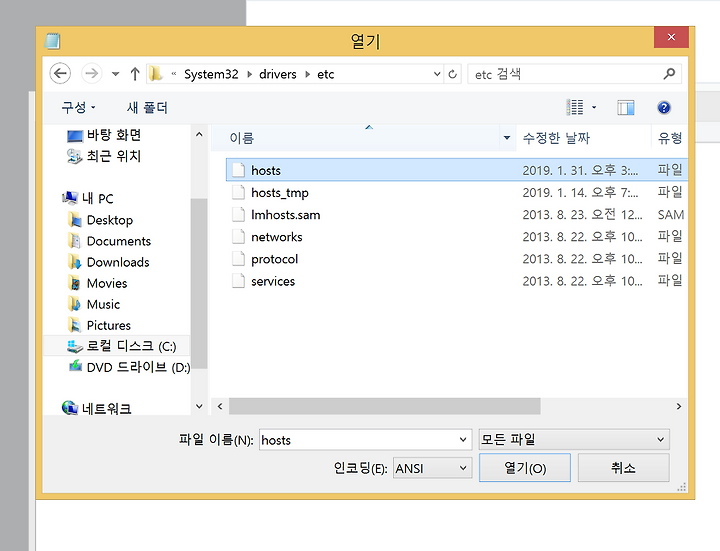Click the Notepad icon in title bar
Image resolution: width=720 pixels, height=551 pixels.
52,41
